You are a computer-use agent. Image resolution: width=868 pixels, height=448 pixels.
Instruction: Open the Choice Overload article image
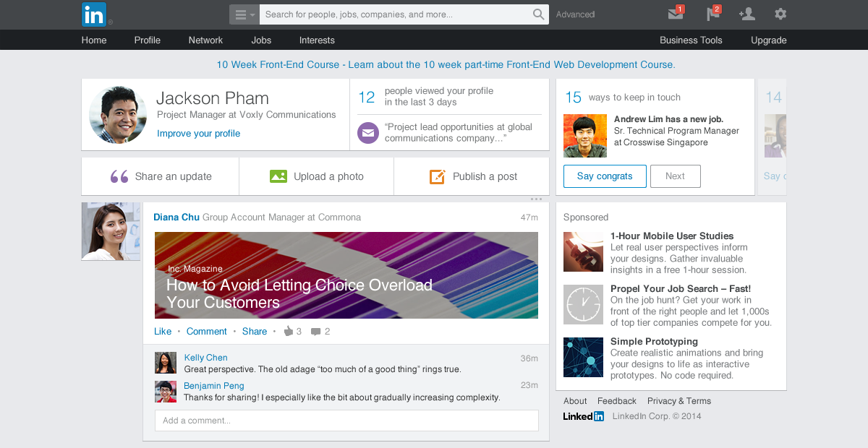pyautogui.click(x=346, y=275)
